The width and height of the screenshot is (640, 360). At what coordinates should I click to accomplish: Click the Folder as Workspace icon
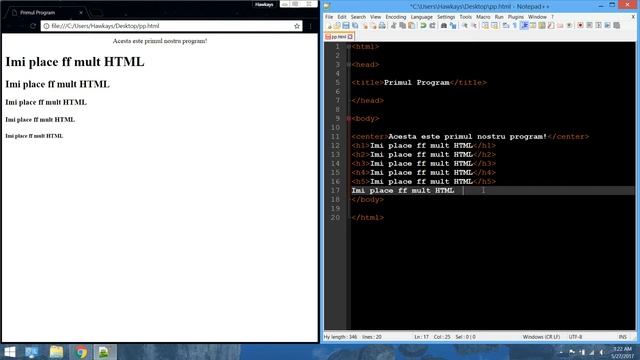click(x=560, y=26)
